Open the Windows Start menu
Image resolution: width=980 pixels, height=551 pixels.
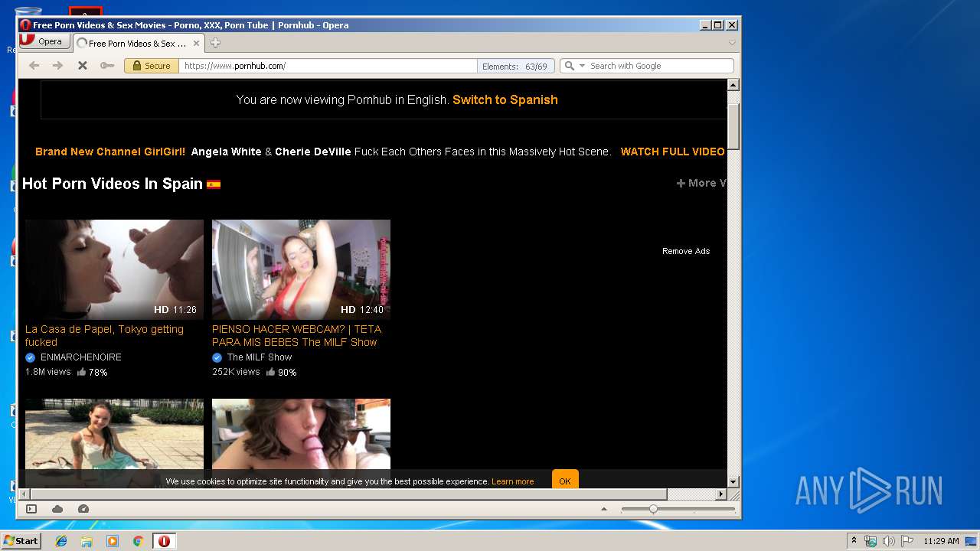click(x=21, y=541)
